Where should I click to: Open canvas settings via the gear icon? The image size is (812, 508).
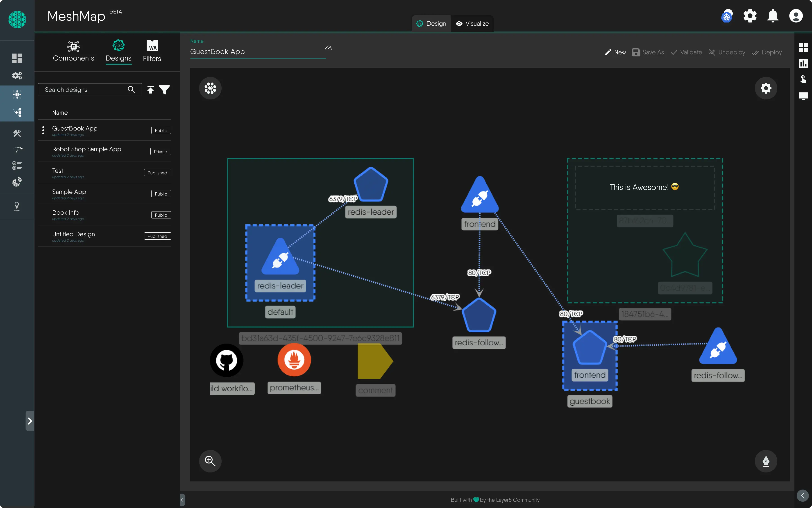[x=766, y=88]
